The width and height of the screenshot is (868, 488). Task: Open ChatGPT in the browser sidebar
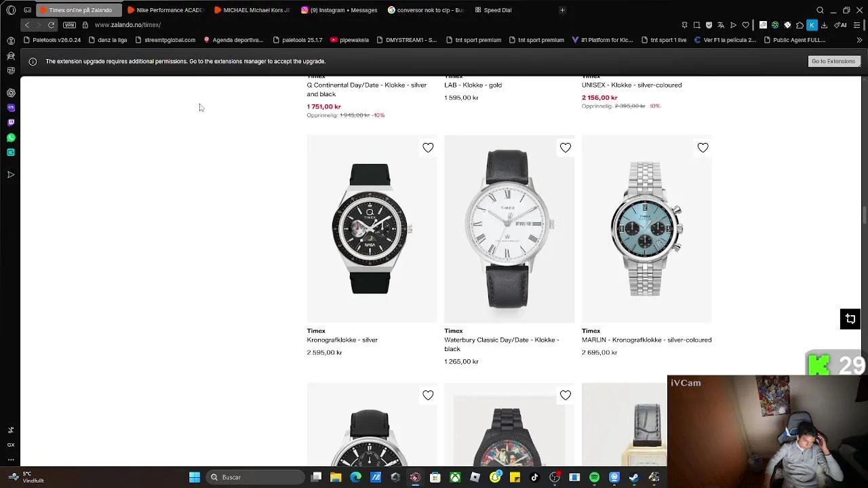[x=11, y=93]
